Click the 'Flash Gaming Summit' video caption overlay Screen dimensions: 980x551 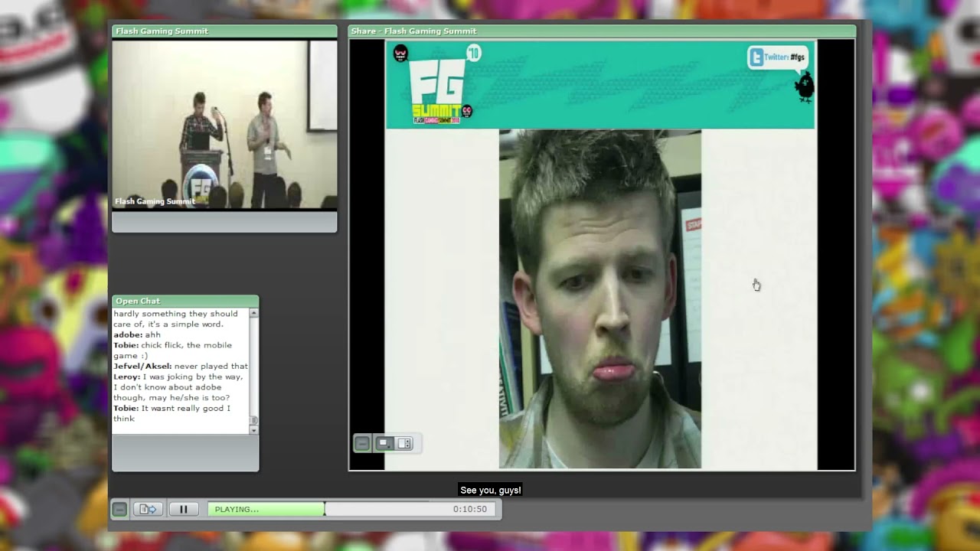[155, 201]
